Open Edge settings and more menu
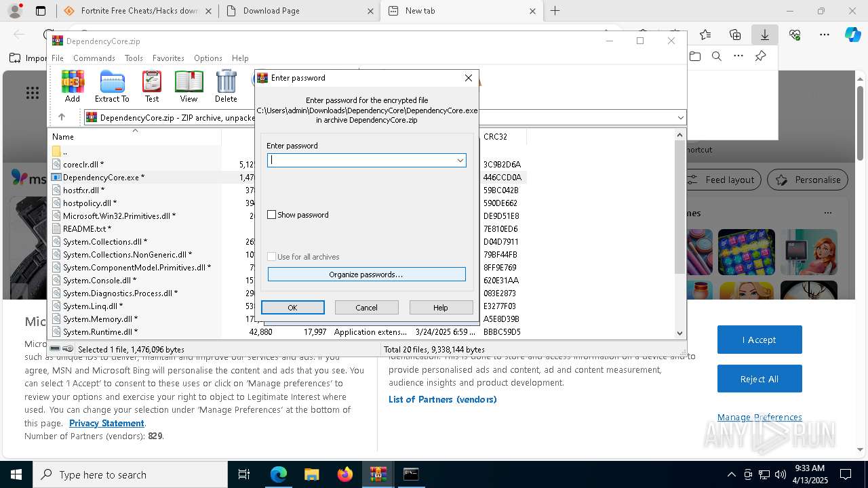 [825, 35]
